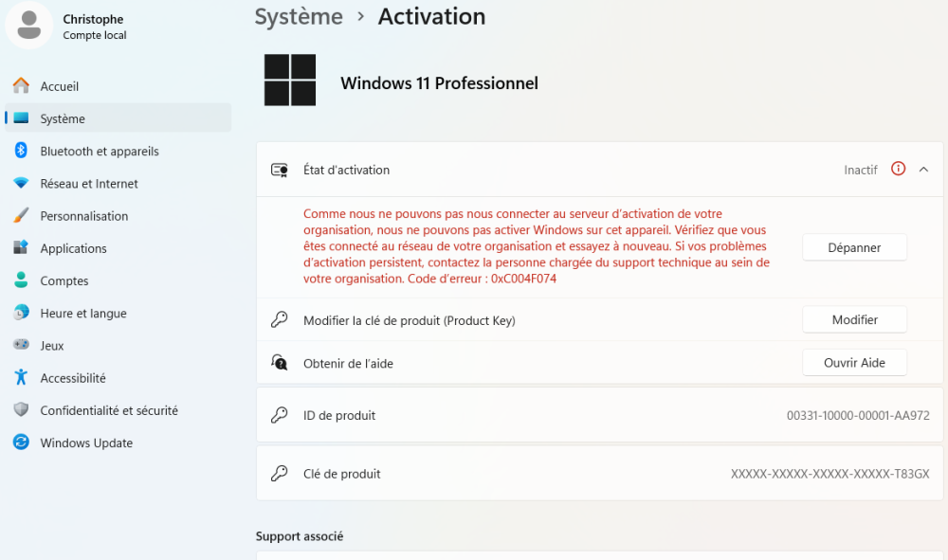
Task: Go to the Système sidebar item
Action: (x=118, y=118)
